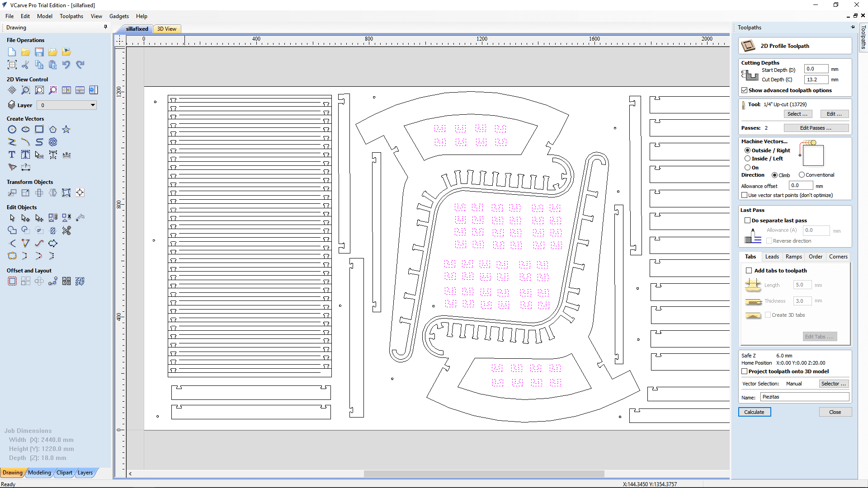The image size is (868, 488).
Task: Open the Gadgets menu
Action: click(x=119, y=16)
